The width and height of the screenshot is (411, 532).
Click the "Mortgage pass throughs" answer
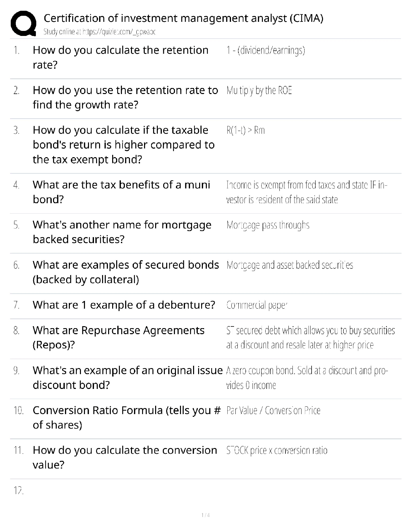[268, 225]
